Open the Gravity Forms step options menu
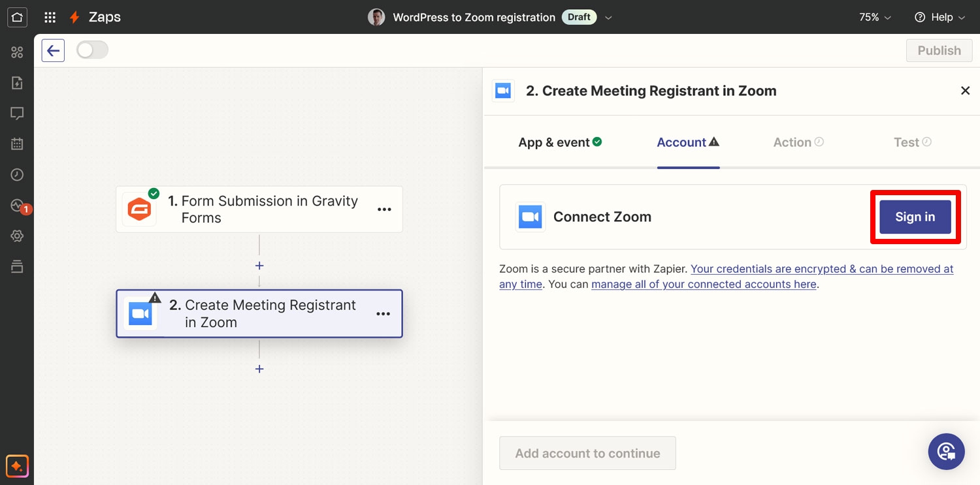The image size is (980, 485). 384,210
